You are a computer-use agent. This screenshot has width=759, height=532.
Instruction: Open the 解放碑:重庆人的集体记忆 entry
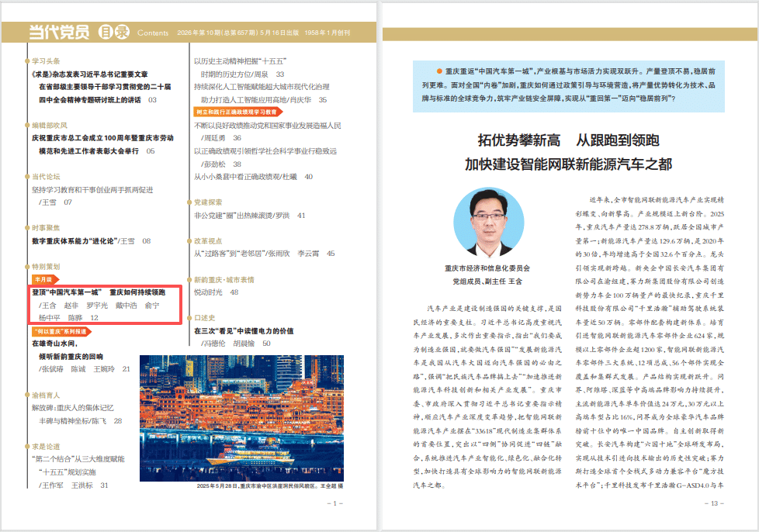click(x=73, y=408)
